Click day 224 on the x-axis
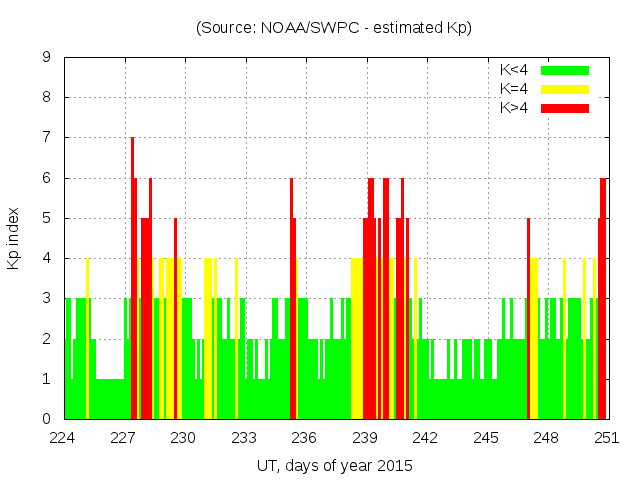640x480 pixels. click(63, 438)
